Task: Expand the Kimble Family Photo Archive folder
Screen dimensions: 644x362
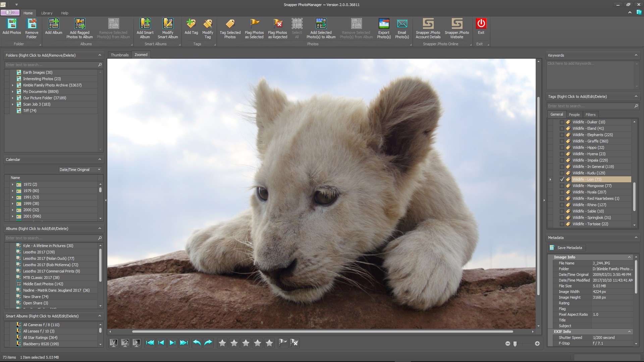Action: (x=13, y=85)
